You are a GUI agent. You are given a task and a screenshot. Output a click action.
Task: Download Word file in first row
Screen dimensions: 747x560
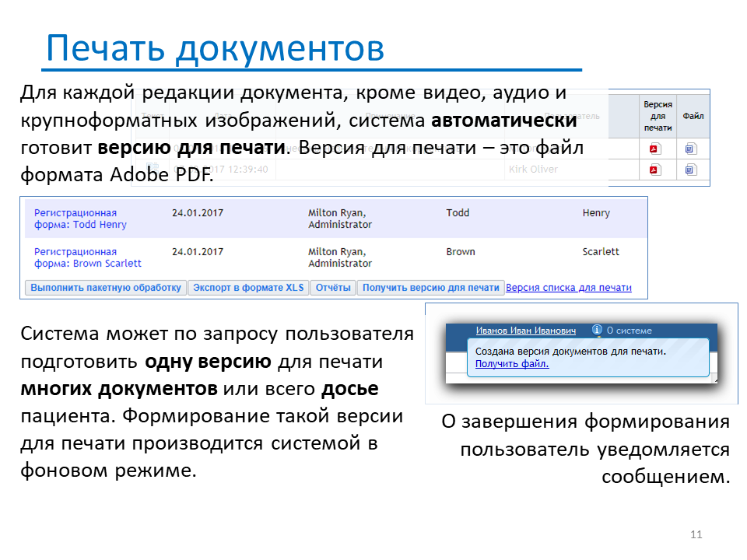click(691, 149)
